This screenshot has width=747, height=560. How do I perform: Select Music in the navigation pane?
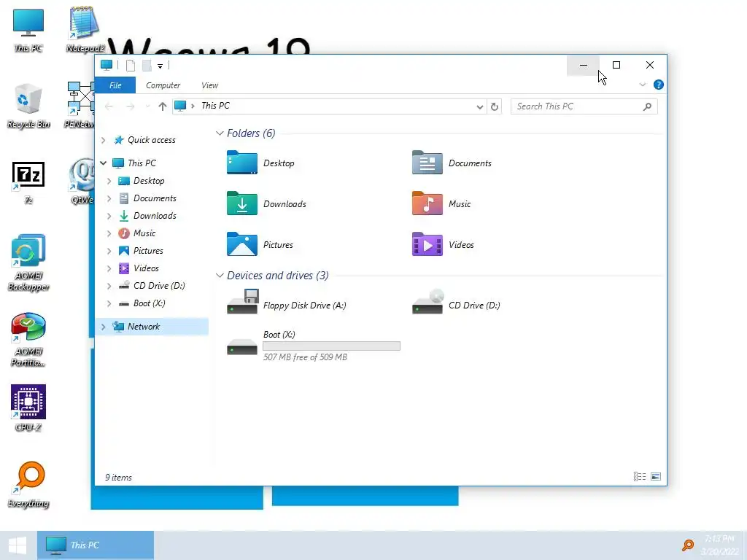(x=144, y=233)
